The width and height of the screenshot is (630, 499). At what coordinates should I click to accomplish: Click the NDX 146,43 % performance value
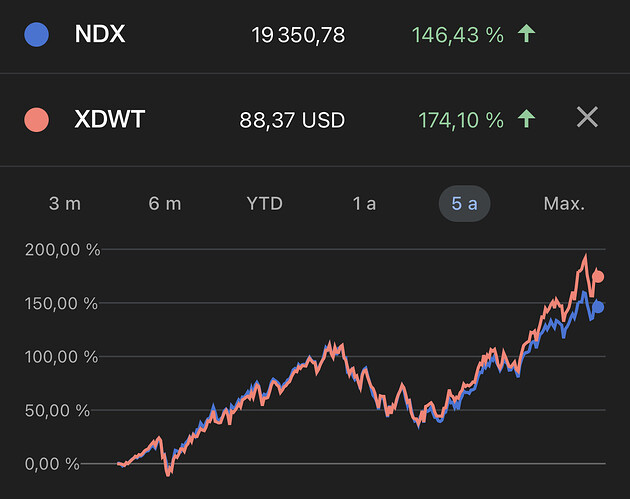457,35
